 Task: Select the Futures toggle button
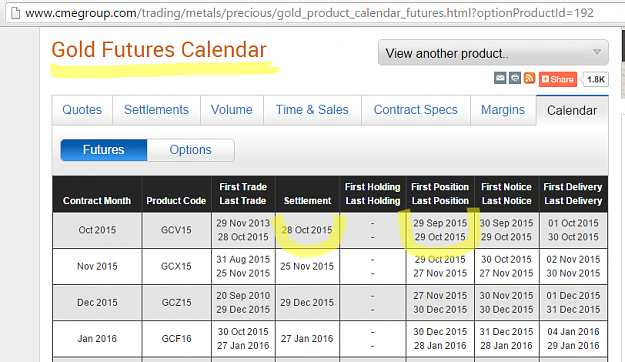pos(104,150)
